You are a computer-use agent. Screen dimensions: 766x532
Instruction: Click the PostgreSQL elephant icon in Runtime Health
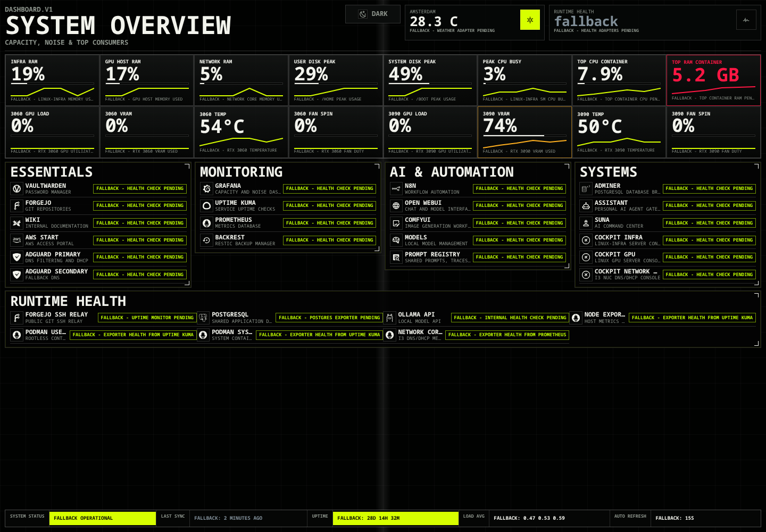203,318
